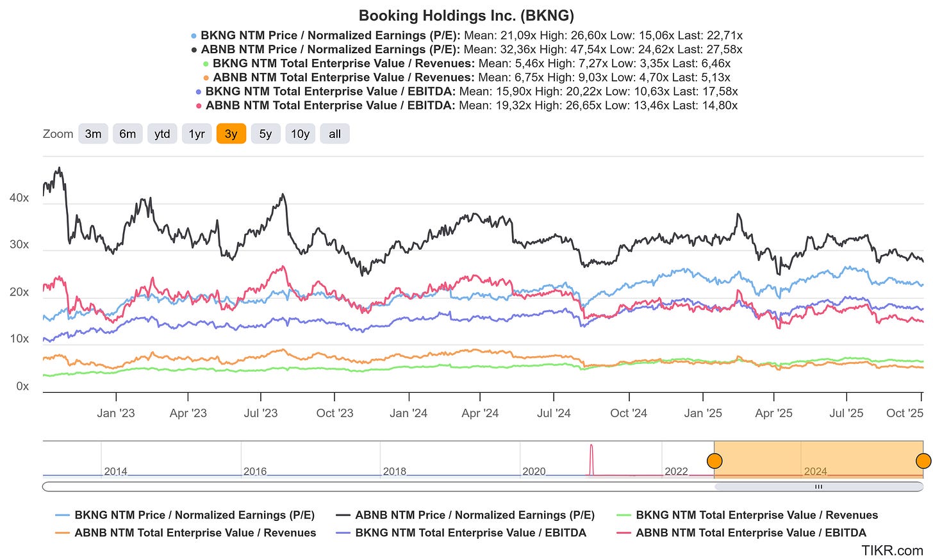Image resolution: width=933 pixels, height=560 pixels.
Task: Click the Apr '25 axis label
Action: point(773,413)
